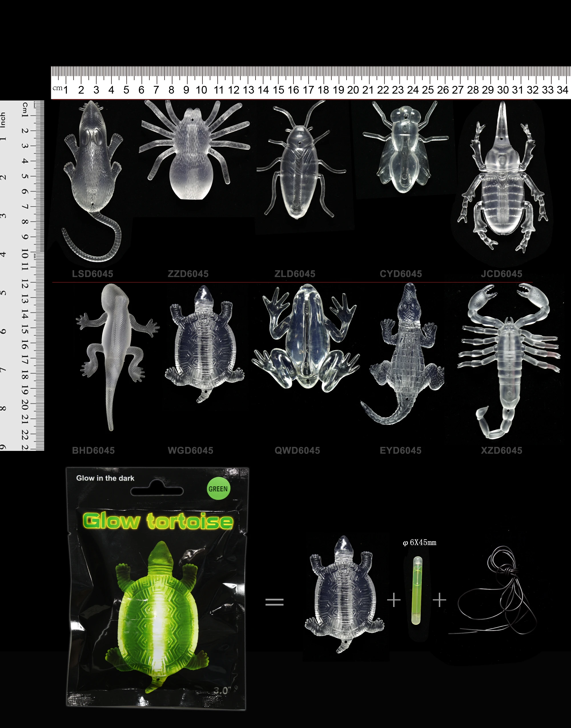Screen dimensions: 571x728
Task: Click the 3.0" size label on package
Action: (222, 691)
